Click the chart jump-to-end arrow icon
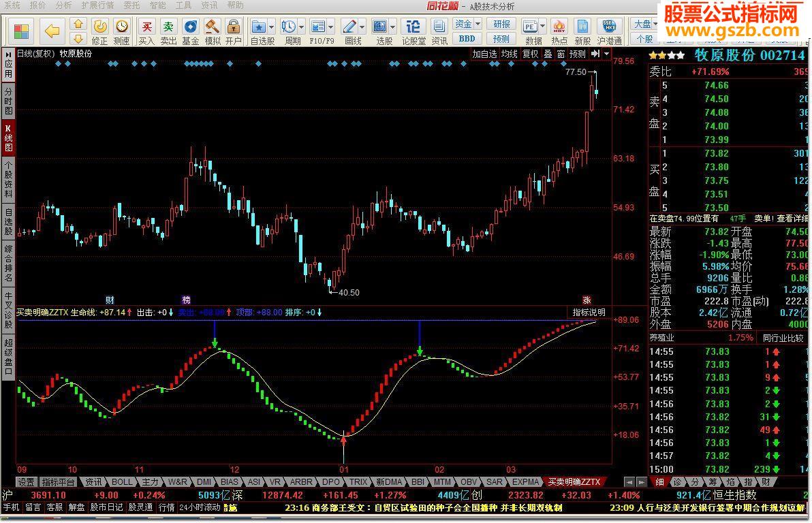Screen dimensions: 812x523 coord(595,54)
